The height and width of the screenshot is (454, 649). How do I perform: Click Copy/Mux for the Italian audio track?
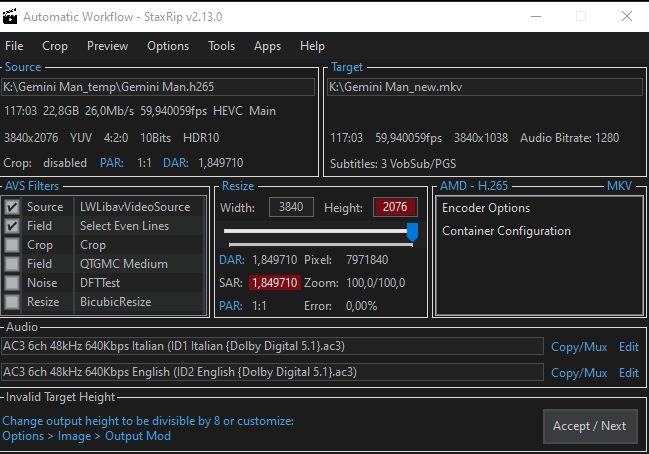[579, 347]
